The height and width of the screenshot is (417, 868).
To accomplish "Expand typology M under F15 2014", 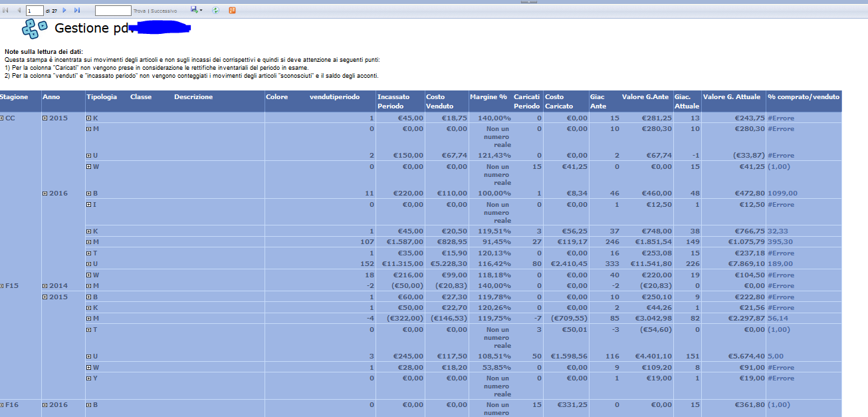I will pos(88,286).
